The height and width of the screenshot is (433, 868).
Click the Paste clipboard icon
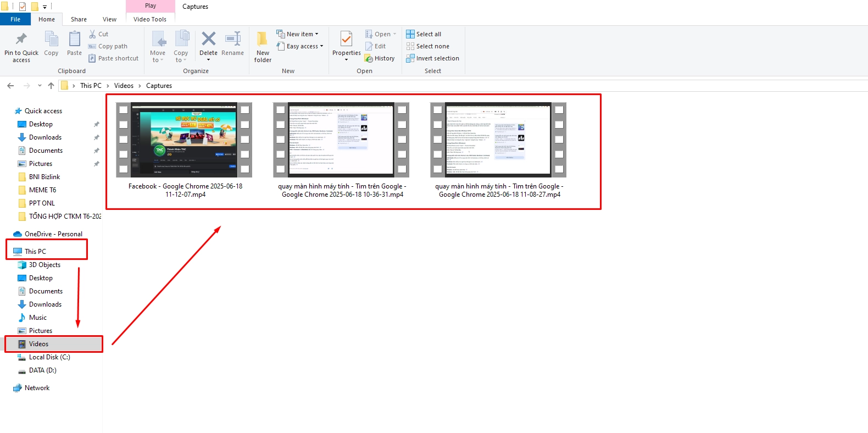pos(74,39)
